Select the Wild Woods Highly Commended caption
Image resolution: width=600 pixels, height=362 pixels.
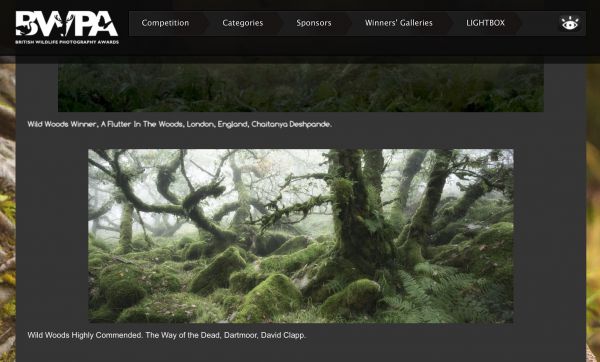(x=166, y=335)
